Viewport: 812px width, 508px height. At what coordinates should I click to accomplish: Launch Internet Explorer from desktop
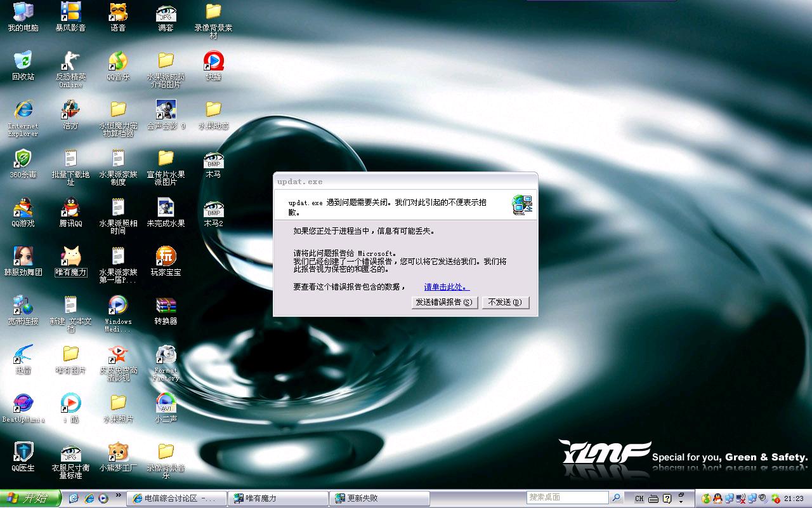point(23,118)
